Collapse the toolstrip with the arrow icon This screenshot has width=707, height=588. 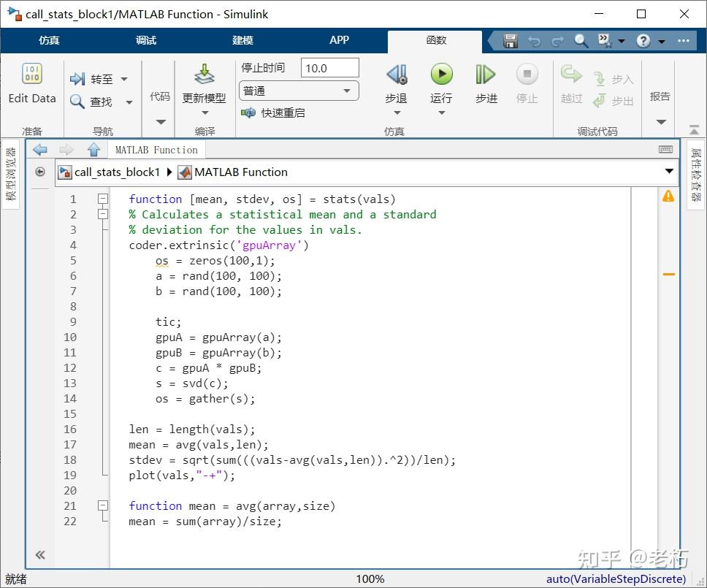[695, 130]
